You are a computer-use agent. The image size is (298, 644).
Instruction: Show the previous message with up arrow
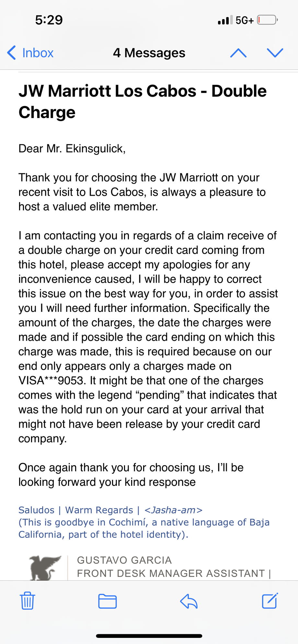[238, 53]
